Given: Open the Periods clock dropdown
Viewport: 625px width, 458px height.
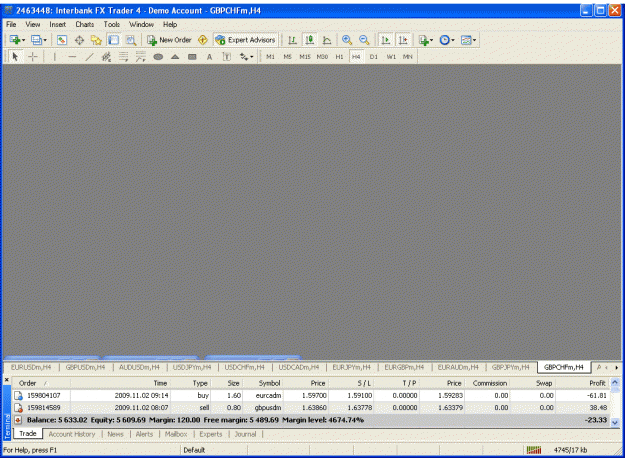Looking at the screenshot, I should tap(446, 40).
